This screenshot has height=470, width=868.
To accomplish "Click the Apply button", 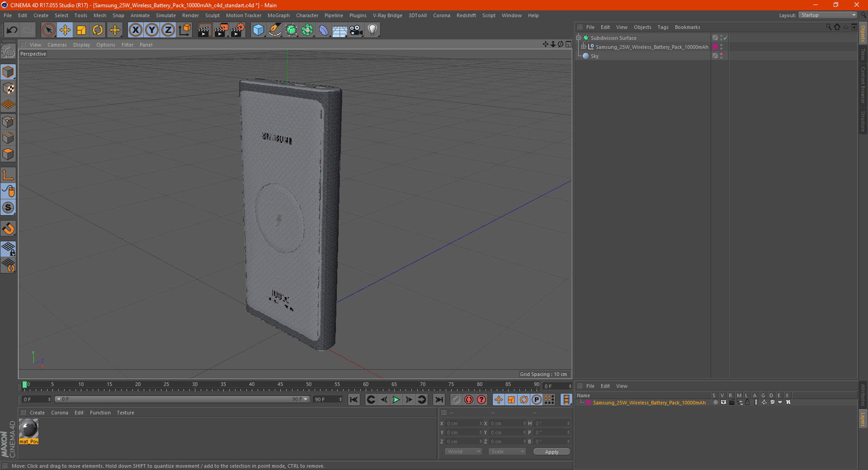I will (552, 452).
